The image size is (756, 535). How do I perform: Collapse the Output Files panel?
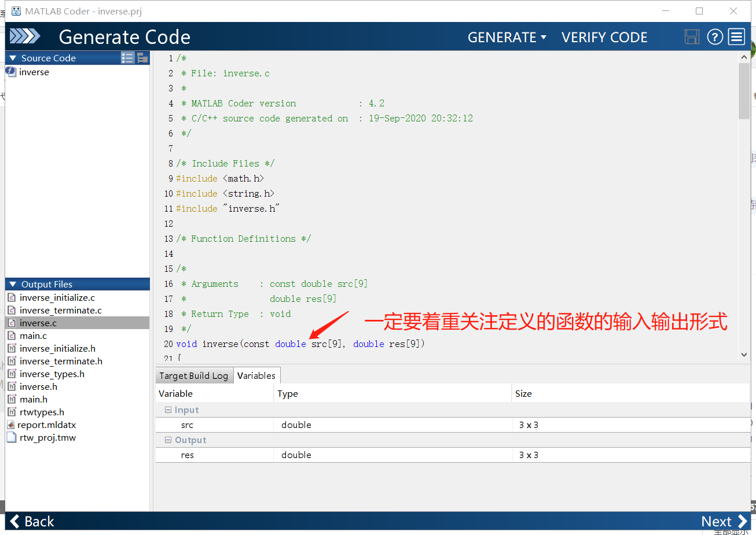[x=13, y=284]
